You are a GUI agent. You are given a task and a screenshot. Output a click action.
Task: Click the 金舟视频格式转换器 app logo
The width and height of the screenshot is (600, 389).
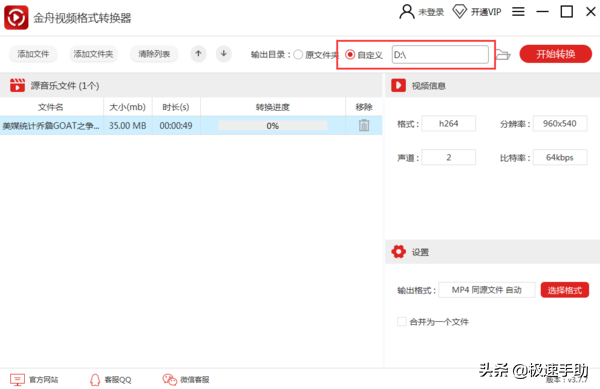(x=16, y=17)
